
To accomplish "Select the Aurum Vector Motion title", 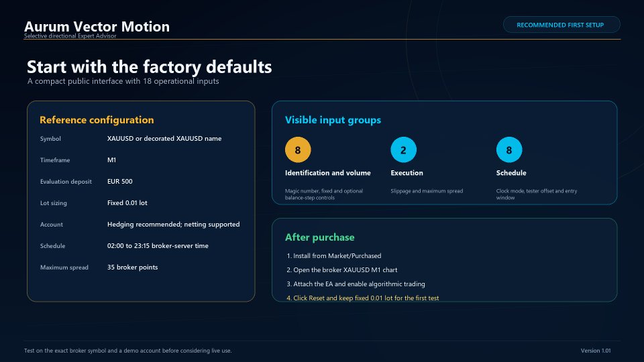I will tap(97, 27).
